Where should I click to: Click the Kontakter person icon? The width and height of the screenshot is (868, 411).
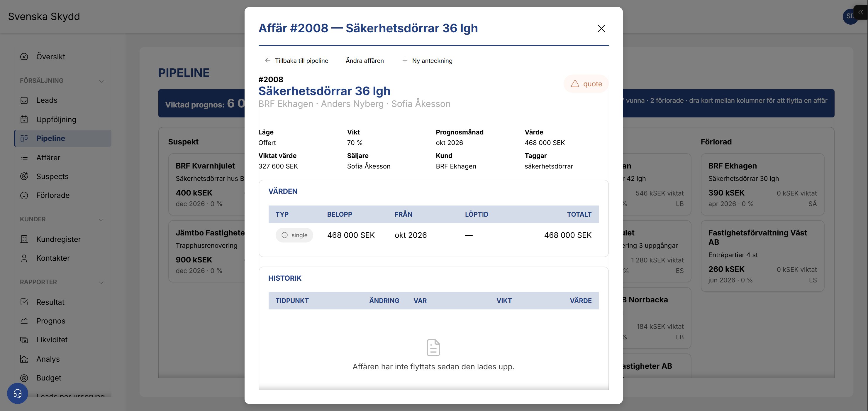coord(24,258)
